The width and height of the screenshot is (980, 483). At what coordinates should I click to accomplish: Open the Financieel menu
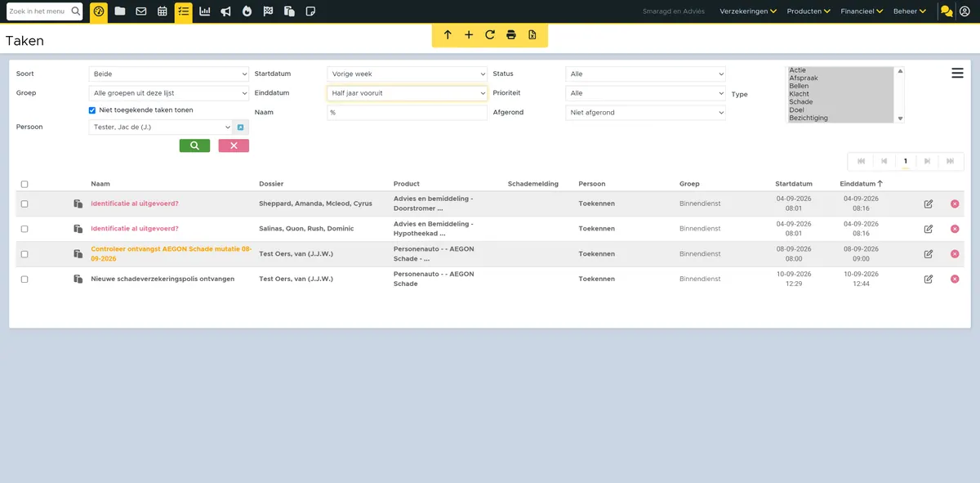862,11
